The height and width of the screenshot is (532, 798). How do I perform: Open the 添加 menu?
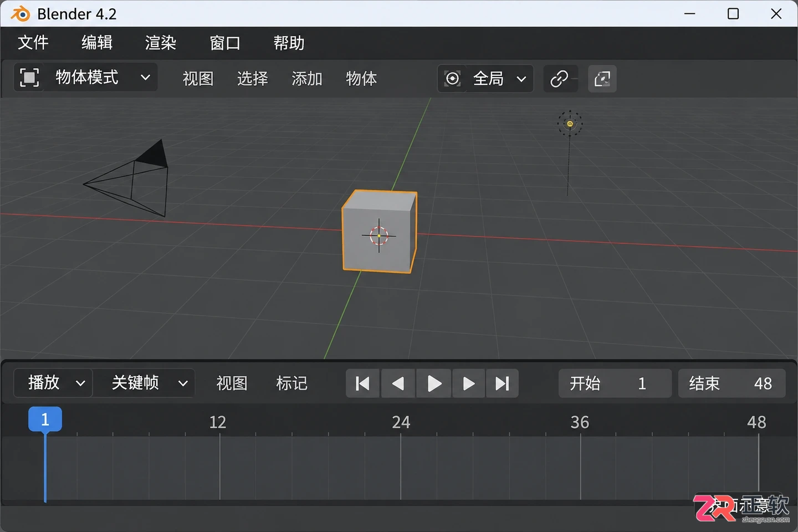[x=307, y=79]
